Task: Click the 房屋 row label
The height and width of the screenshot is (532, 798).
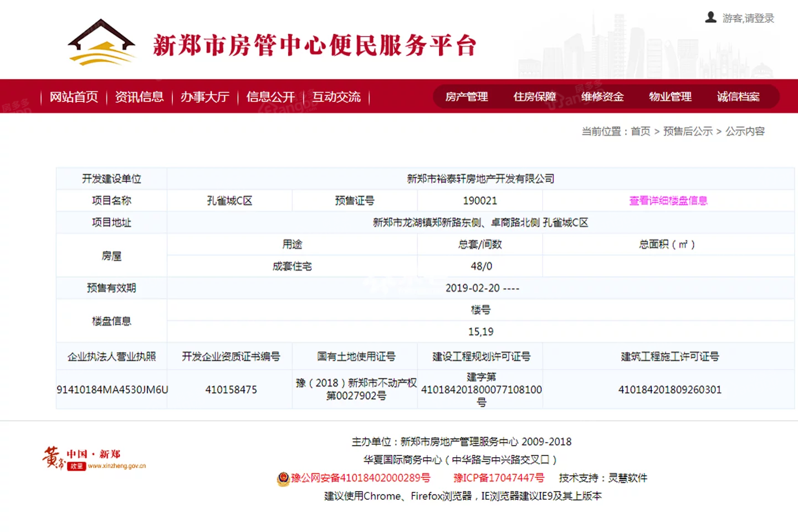Action: [x=111, y=256]
